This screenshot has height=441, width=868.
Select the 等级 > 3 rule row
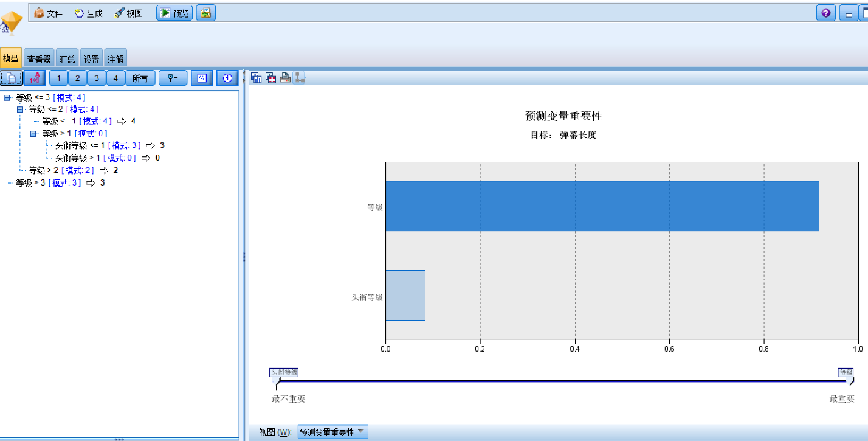click(60, 182)
